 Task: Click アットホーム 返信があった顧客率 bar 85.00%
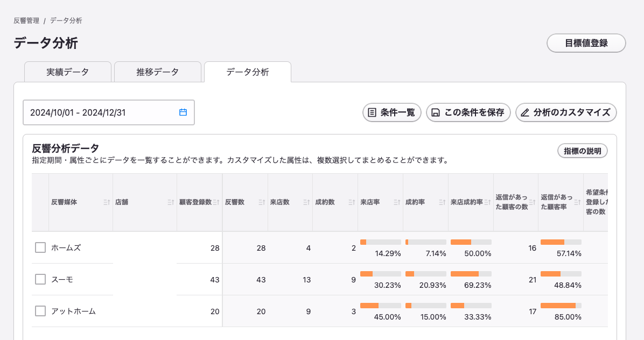pyautogui.click(x=561, y=306)
